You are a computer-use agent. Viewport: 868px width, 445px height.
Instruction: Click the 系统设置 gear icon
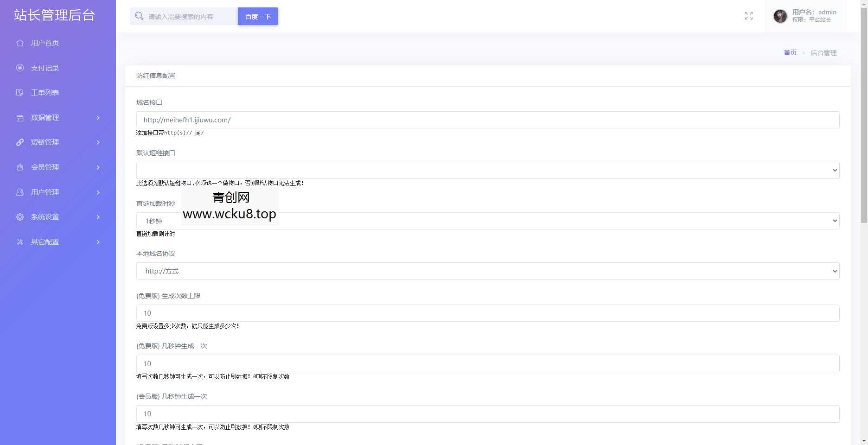click(20, 217)
